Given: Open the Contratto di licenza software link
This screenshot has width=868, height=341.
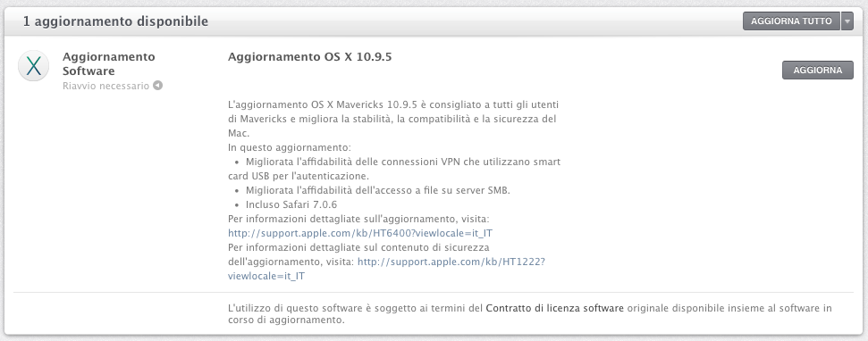Looking at the screenshot, I should [x=554, y=308].
